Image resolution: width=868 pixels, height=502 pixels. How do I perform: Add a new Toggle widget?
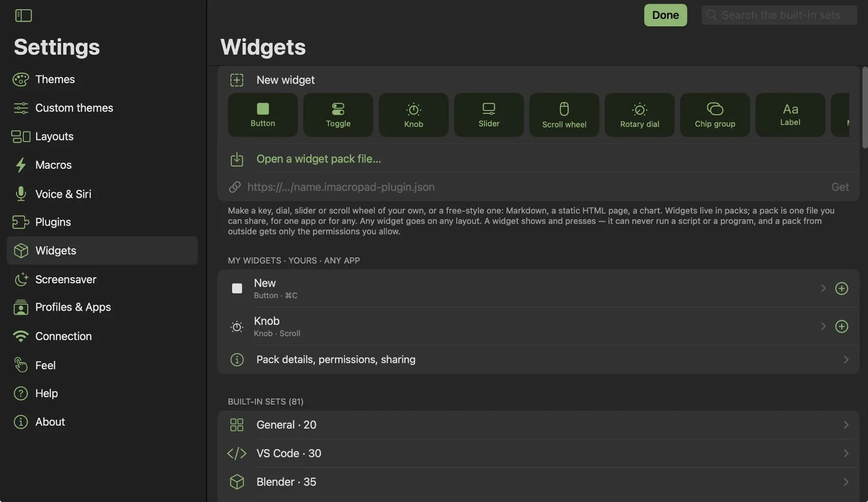point(338,115)
